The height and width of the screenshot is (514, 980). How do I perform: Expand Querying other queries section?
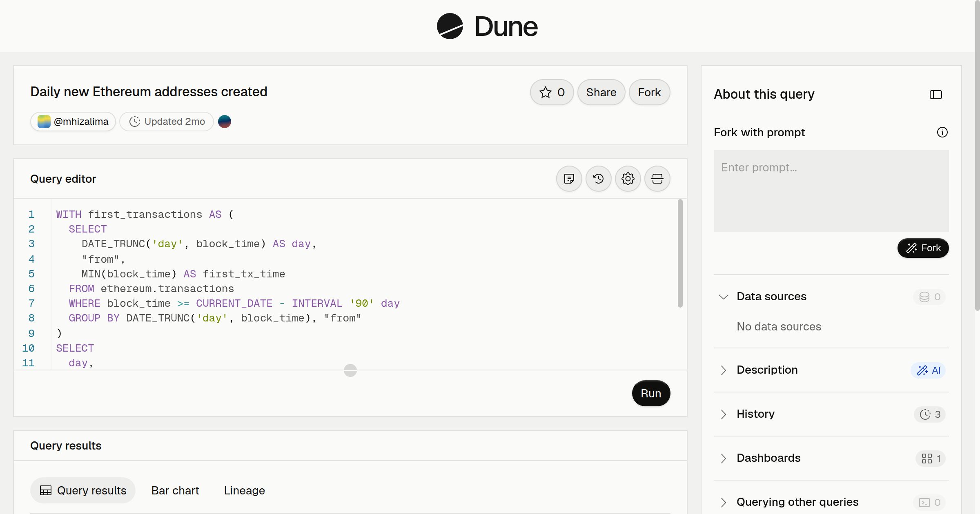724,502
